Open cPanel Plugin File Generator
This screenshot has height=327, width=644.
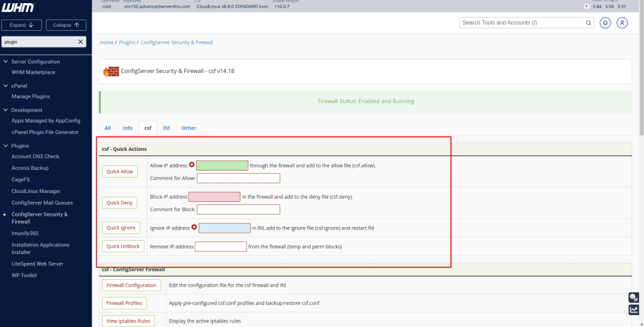(45, 132)
